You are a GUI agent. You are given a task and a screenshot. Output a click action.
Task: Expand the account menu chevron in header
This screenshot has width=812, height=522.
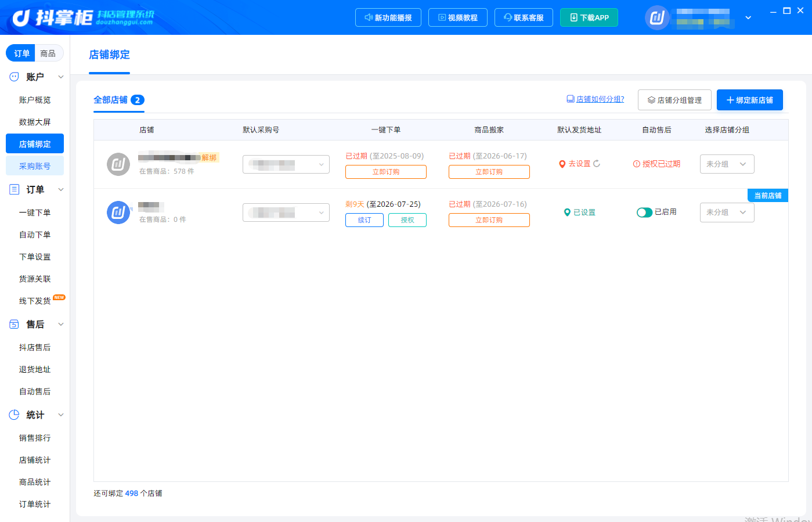click(748, 18)
